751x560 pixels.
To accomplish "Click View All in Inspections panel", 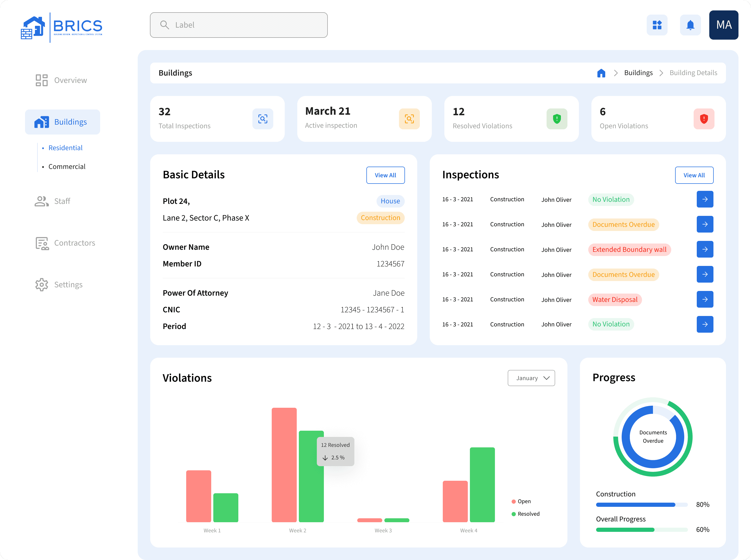I will 694,175.
